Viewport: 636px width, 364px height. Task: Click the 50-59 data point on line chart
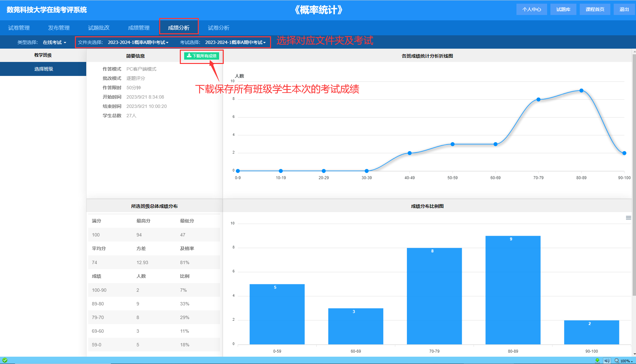[x=453, y=144]
